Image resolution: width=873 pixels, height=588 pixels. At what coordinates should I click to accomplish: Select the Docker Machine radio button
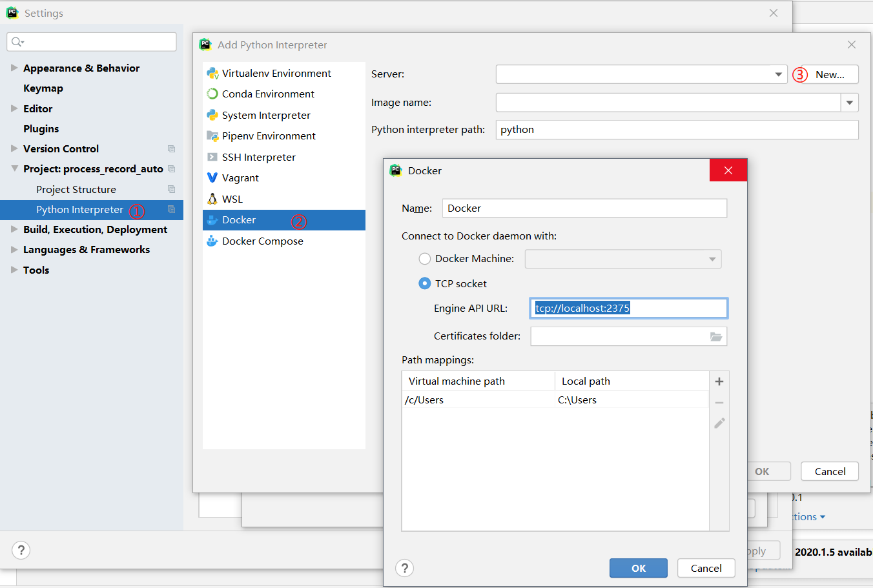(425, 259)
